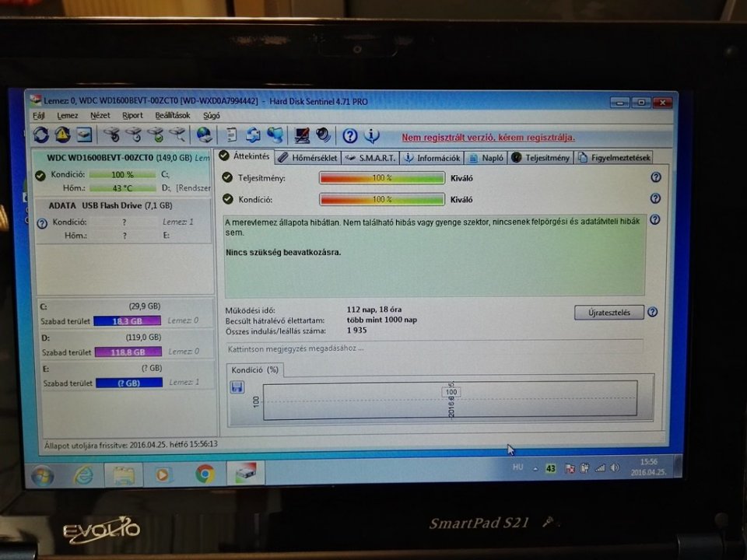Click the Hard Disk Sentinel taskbar button
747x560 pixels.
[x=246, y=474]
